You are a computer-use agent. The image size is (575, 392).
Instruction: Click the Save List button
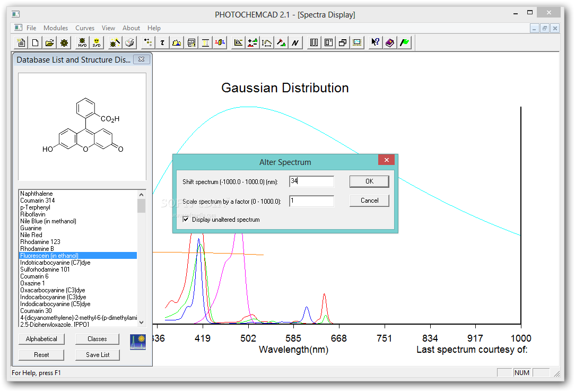point(98,354)
